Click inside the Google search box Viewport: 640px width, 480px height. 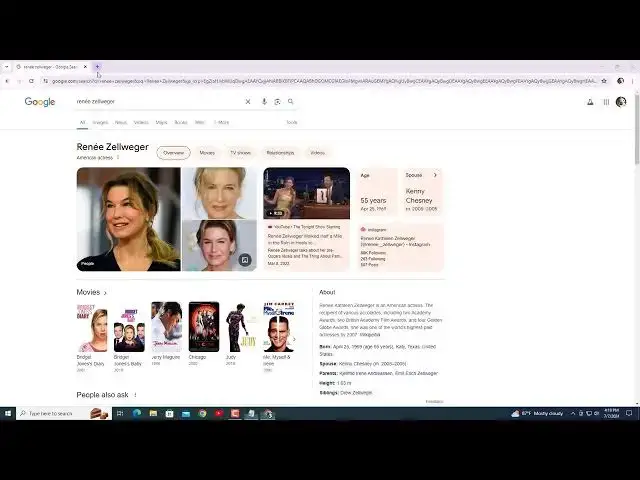(159, 102)
